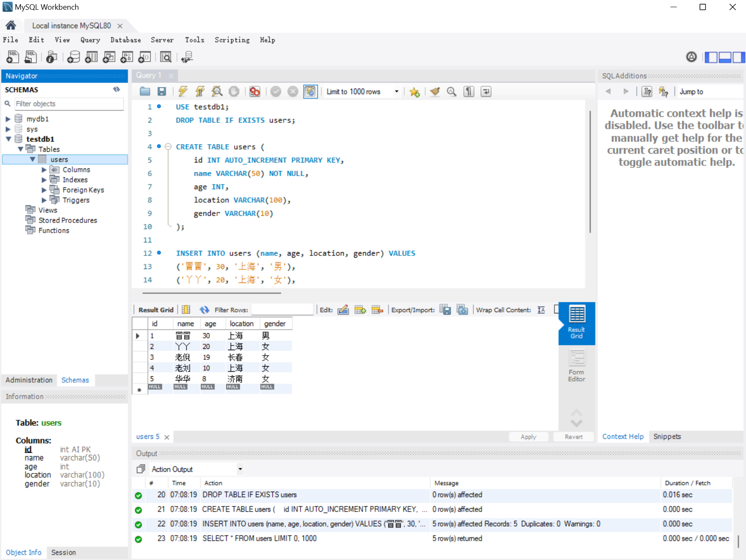Toggle autocommit mode button
This screenshot has width=746, height=560.
[x=310, y=91]
